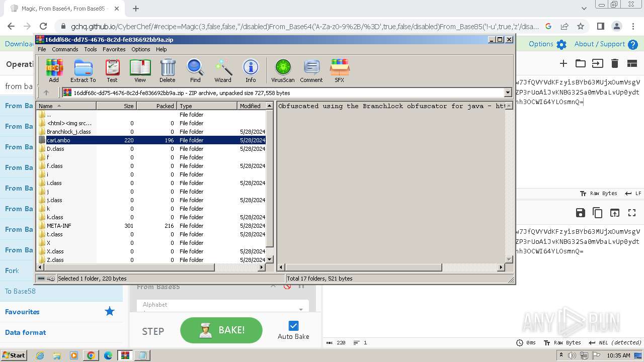644x362 pixels.
Task: Click the taskbar clock
Action: [619, 355]
